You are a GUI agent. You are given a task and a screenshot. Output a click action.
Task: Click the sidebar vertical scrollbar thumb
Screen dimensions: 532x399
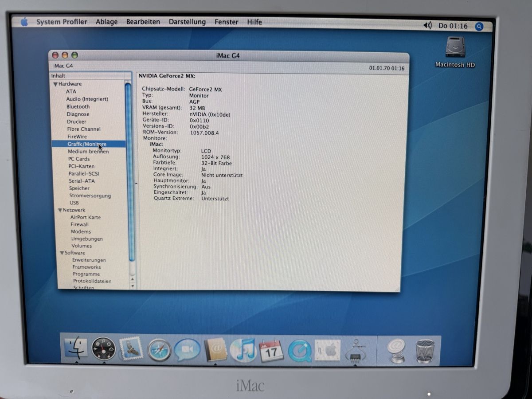point(129,172)
